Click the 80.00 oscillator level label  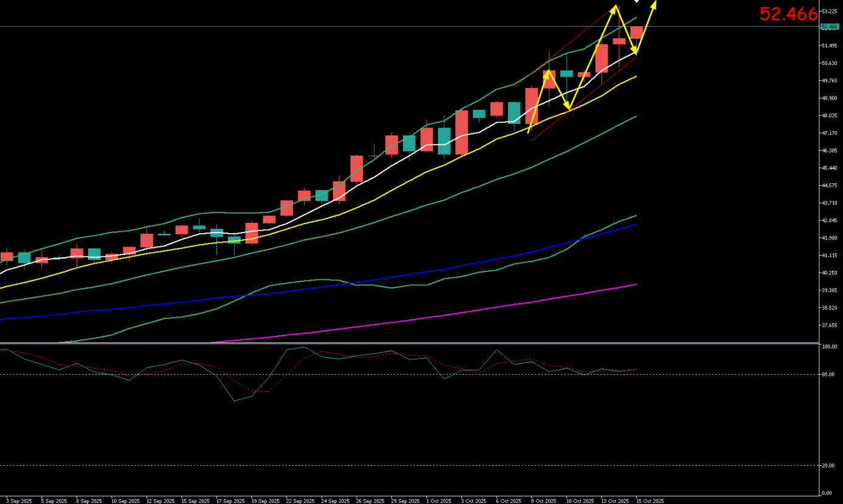pyautogui.click(x=829, y=374)
